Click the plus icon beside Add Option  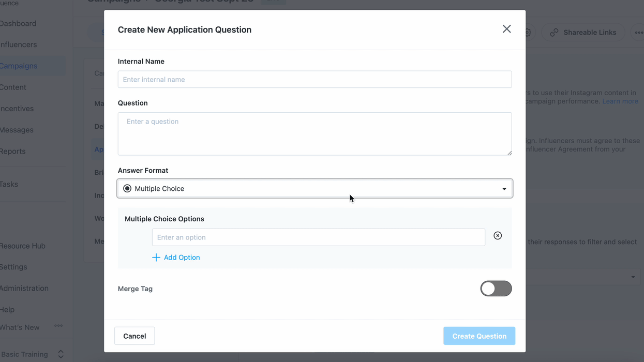(156, 258)
